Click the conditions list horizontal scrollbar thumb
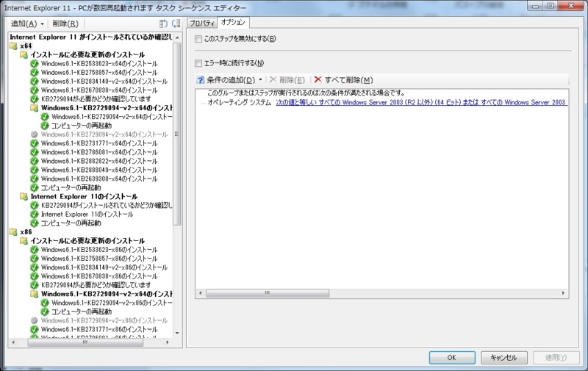The image size is (588, 371). [x=268, y=293]
